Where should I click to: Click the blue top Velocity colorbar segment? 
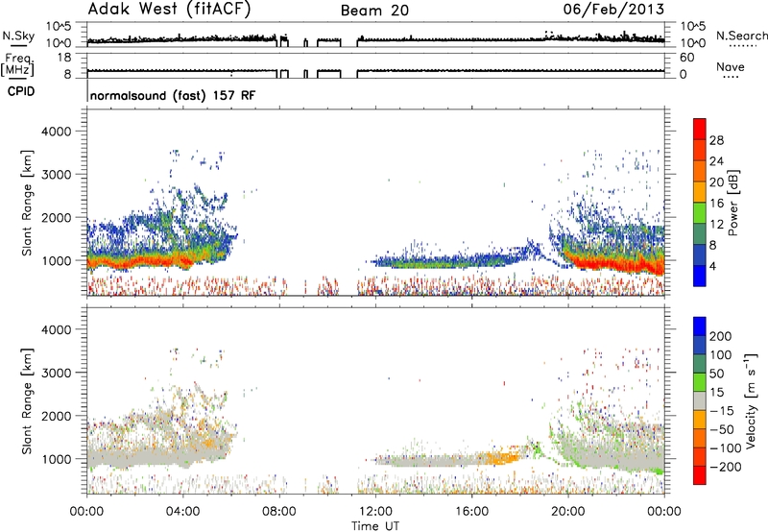(700, 326)
